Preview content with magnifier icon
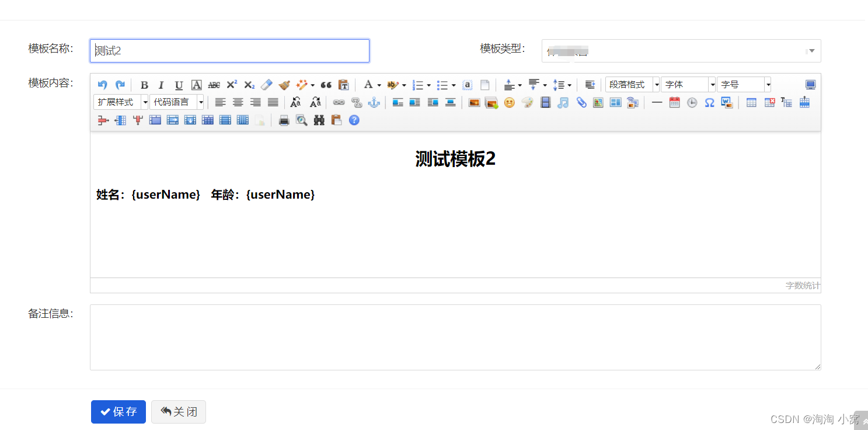Screen dimensions: 868x430 [301, 120]
